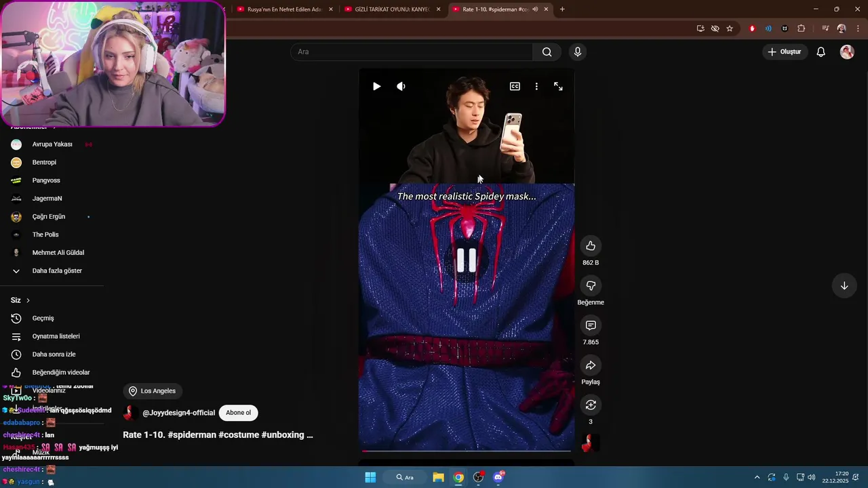Screen dimensions: 868x488
Task: Open the Çağrı Ergün subscription channel
Action: tap(49, 217)
